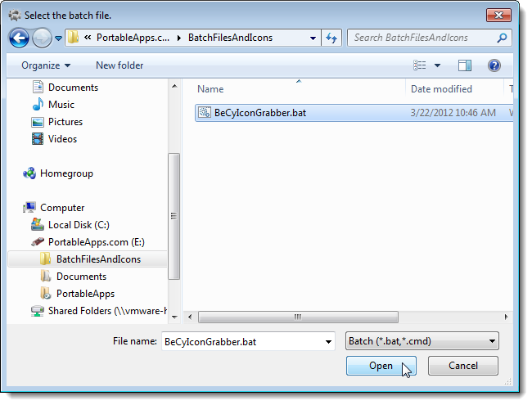Open the More view options arrow
This screenshot has height=405, width=532.
pos(437,65)
